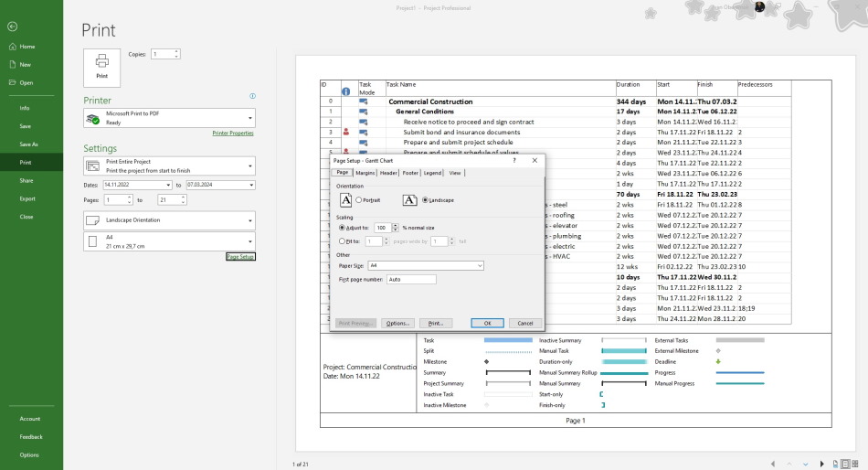Click the Print button in Page Setup dialog
Screen dimensions: 868x470
click(436, 323)
